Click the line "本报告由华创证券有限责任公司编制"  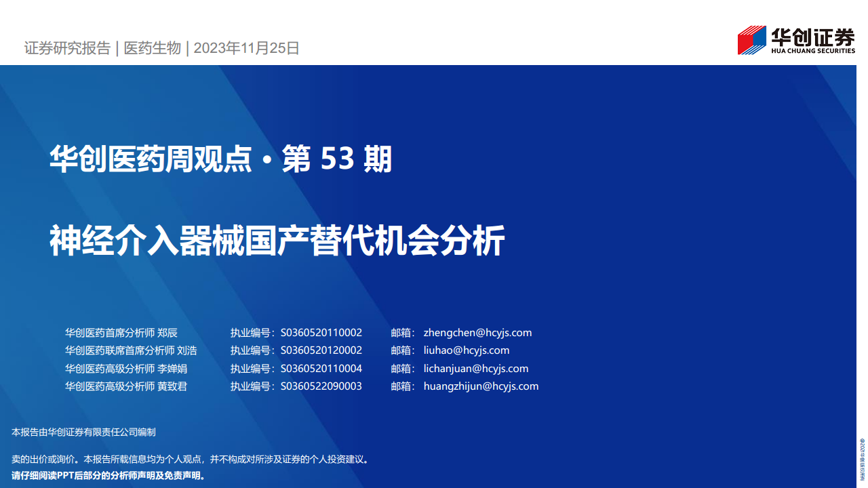coord(84,432)
